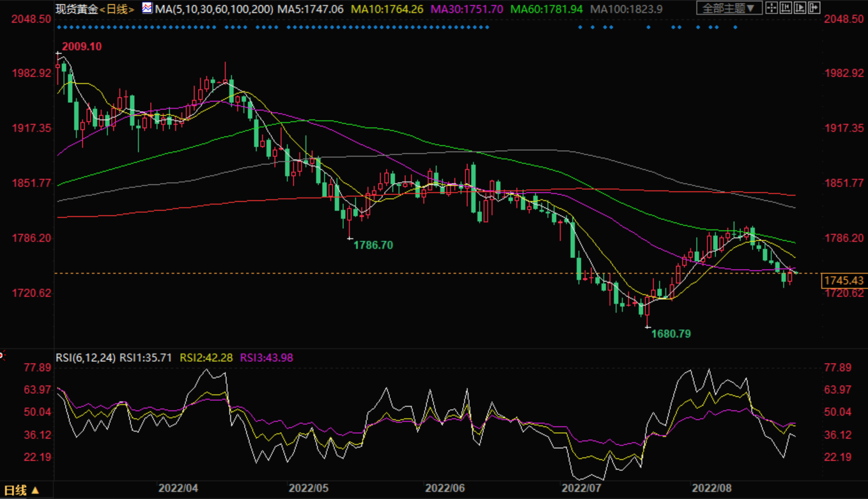Image resolution: width=868 pixels, height=499 pixels.
Task: Click the crosshair cursor icon
Action: click(771, 8)
